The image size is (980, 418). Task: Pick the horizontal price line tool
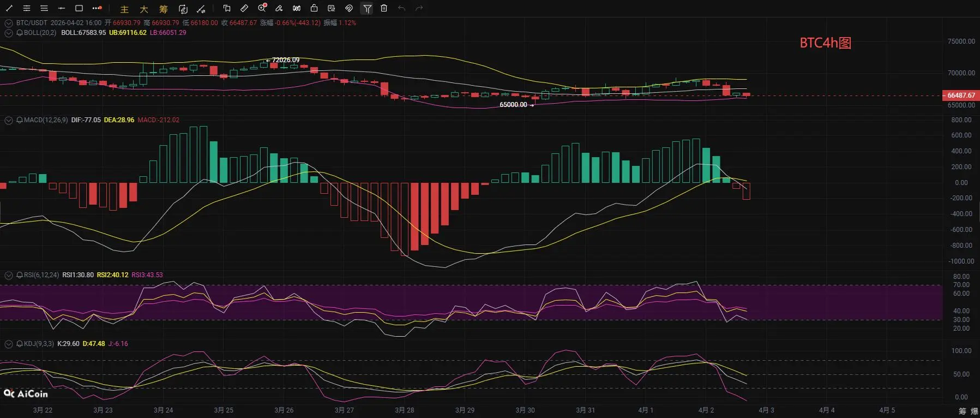(62, 8)
